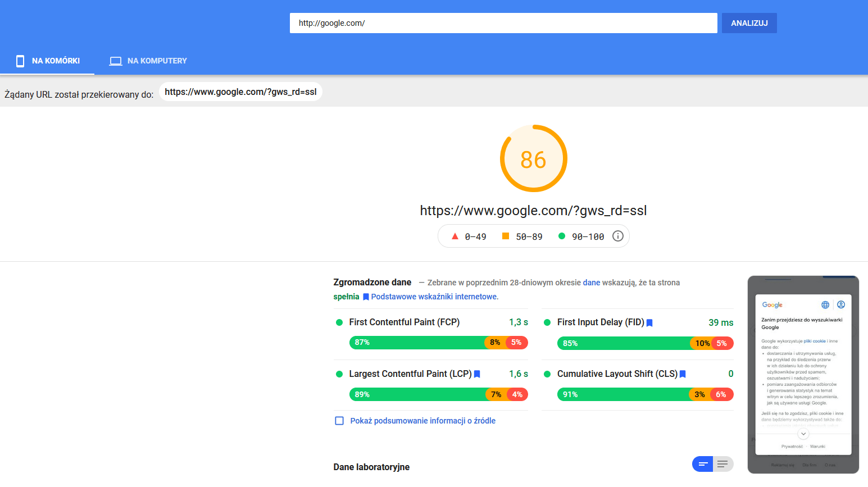Open the 'dane' link in collected data text
The height and width of the screenshot is (487, 868).
pos(592,283)
